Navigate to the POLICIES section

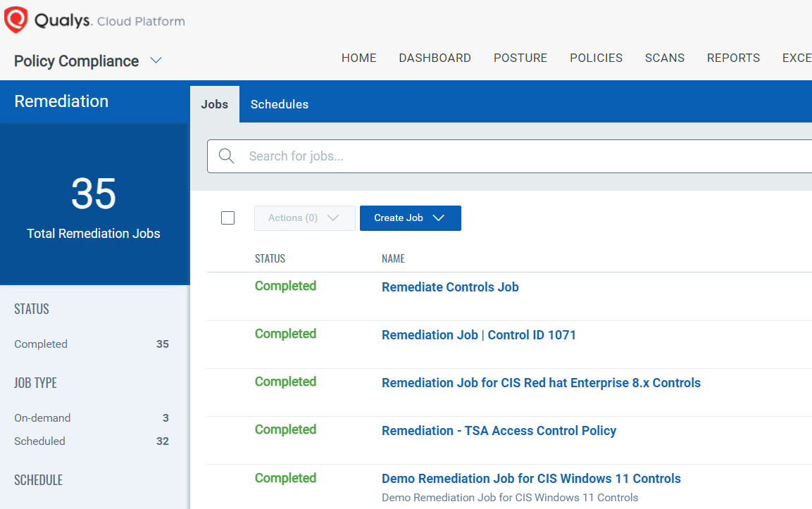(x=596, y=58)
